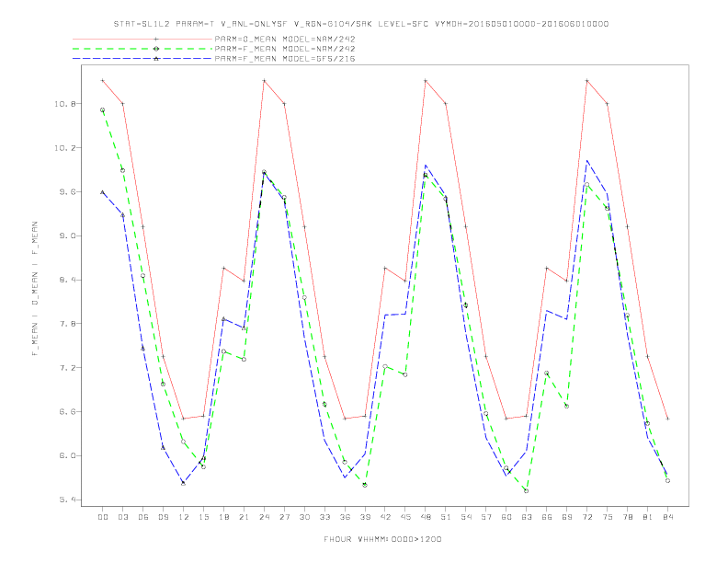The height and width of the screenshot is (563, 728).
Task: Click y-axis tick value 8.4
Action: pyautogui.click(x=68, y=280)
